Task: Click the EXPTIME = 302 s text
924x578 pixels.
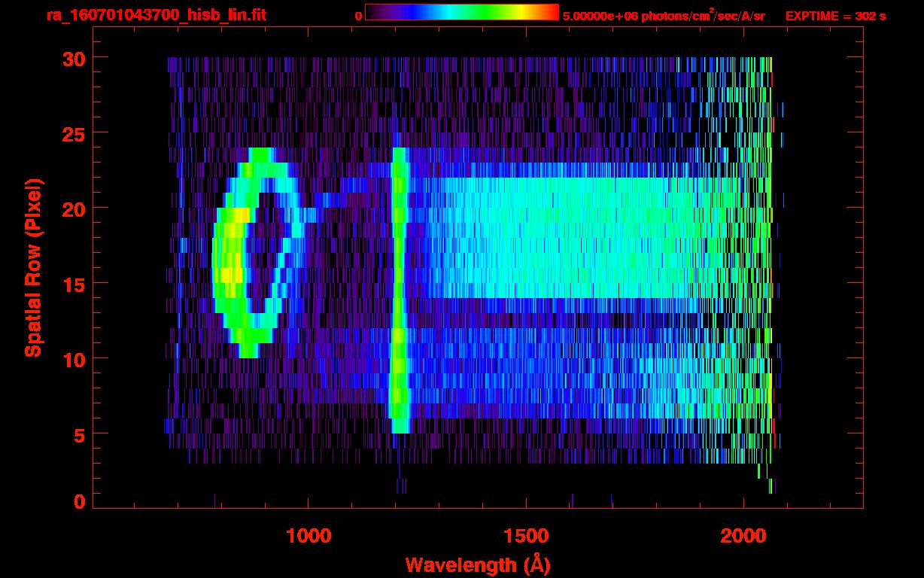Action: point(835,16)
